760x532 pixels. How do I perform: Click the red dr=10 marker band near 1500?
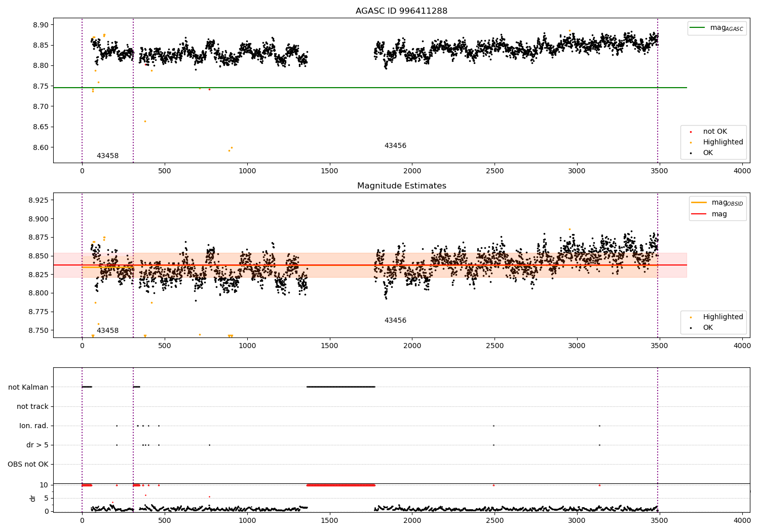point(341,485)
